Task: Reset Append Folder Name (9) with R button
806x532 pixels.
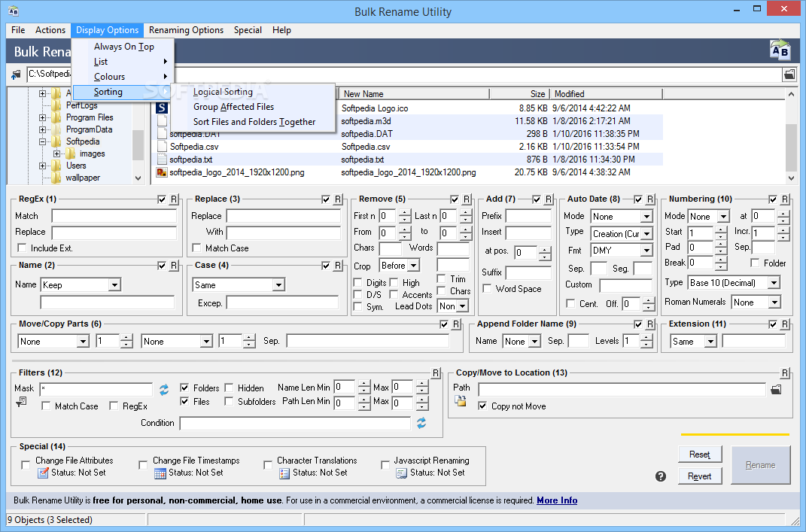Action: pyautogui.click(x=650, y=324)
